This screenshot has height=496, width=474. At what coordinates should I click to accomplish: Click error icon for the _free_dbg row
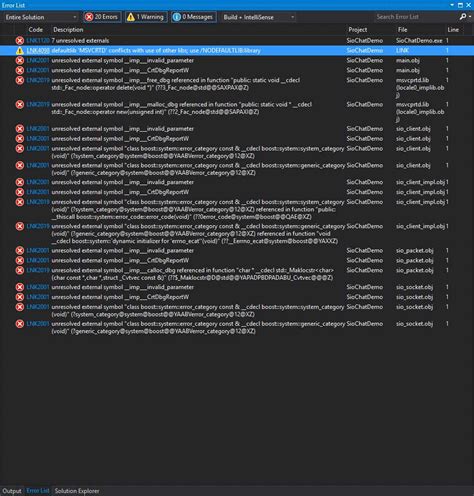[20, 80]
